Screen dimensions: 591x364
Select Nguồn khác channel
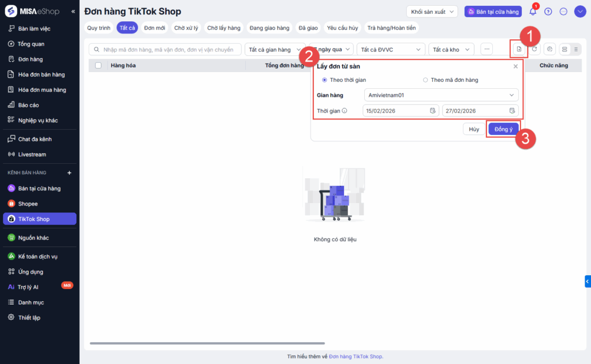click(40, 238)
